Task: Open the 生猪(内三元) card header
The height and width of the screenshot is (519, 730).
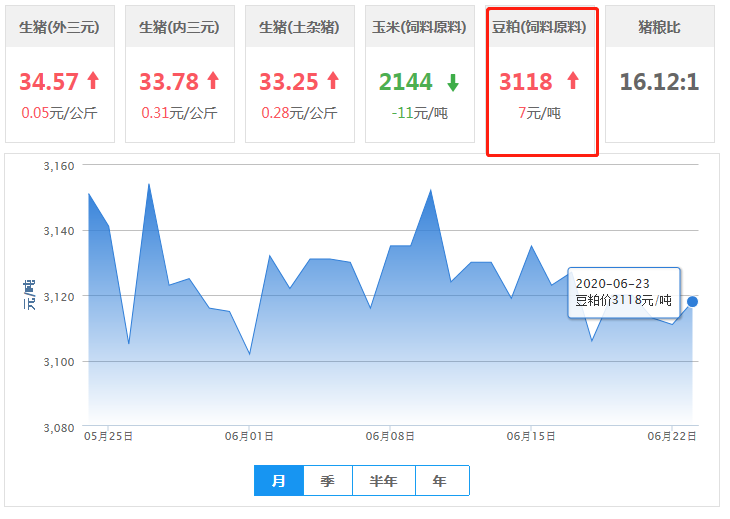Action: pos(179,27)
